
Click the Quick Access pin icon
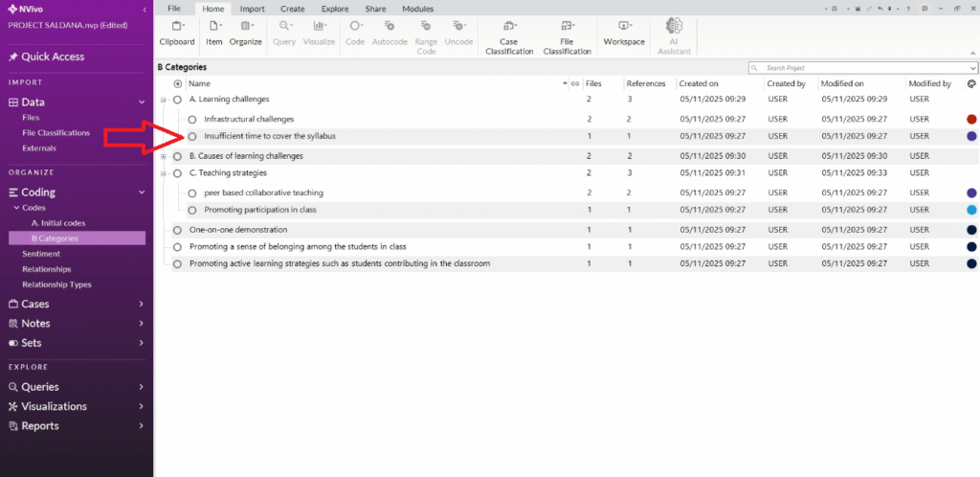(x=13, y=57)
